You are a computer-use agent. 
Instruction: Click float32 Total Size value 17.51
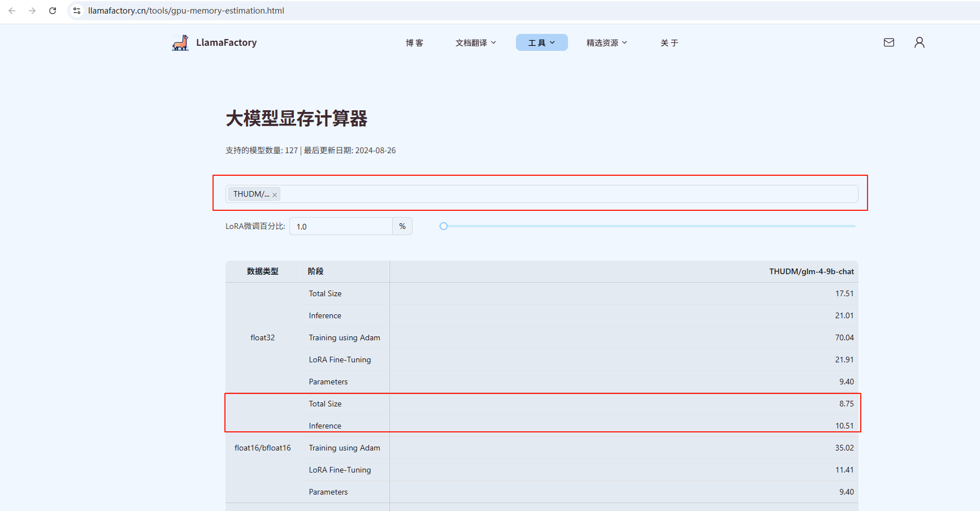844,293
